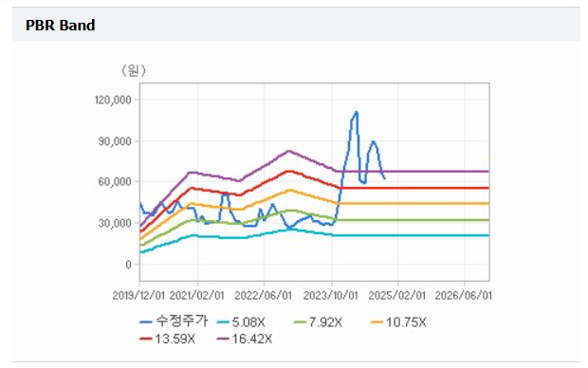Click the 2021/02/01 date label

pyautogui.click(x=197, y=296)
